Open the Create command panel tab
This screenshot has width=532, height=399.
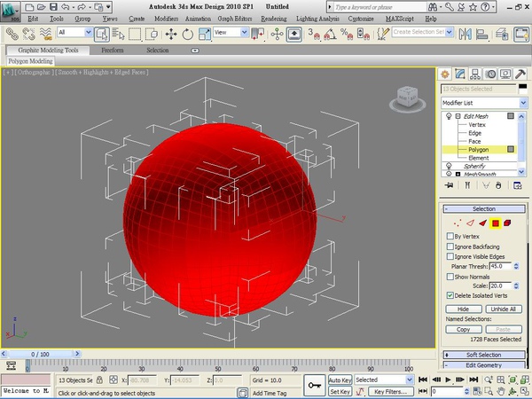(x=445, y=74)
